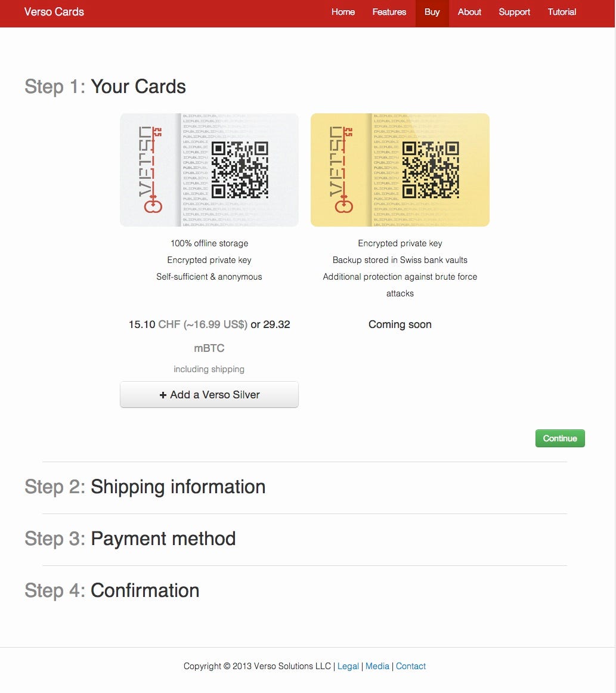Open the Buy tab in the navbar
Screen dimensions: 616x693
[x=432, y=12]
